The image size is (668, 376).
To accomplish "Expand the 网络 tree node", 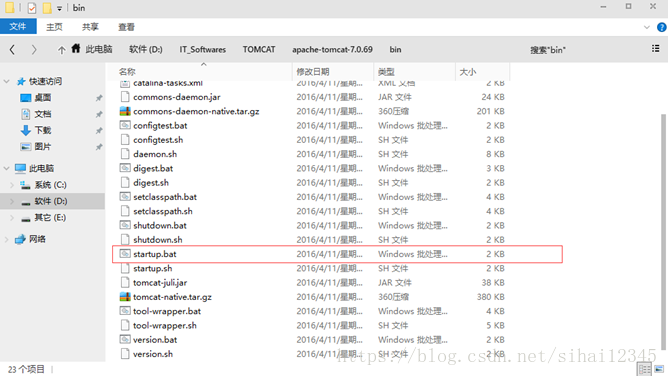I will 6,239.
